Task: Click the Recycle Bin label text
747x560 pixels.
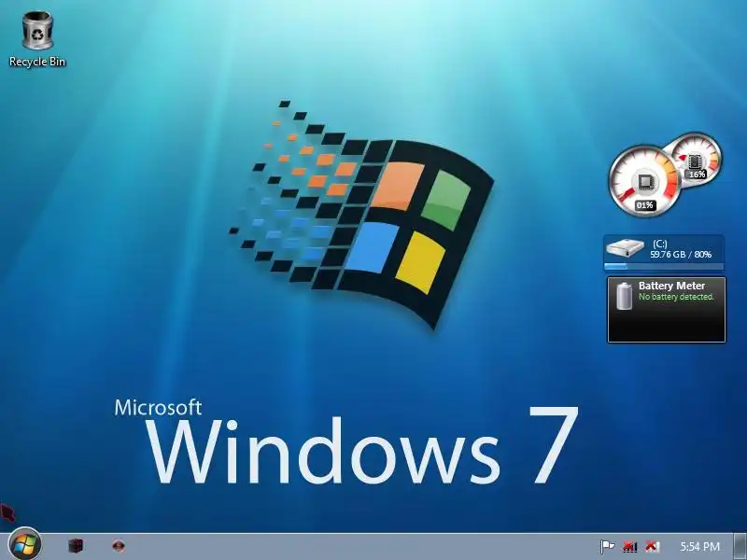Action: tap(37, 62)
